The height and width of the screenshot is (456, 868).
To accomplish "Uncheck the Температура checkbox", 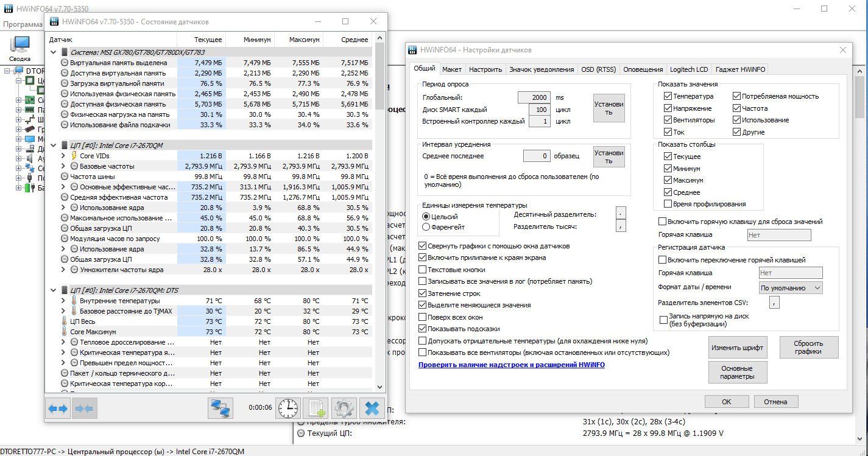I will 668,96.
